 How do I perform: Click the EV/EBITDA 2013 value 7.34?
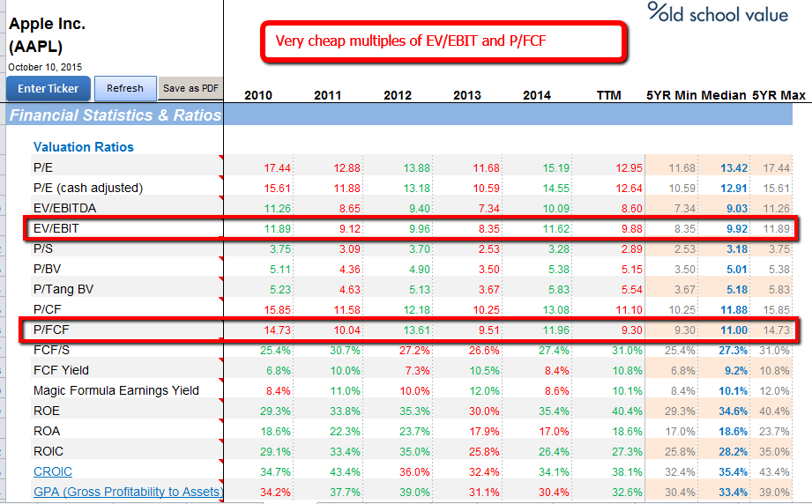click(x=488, y=209)
